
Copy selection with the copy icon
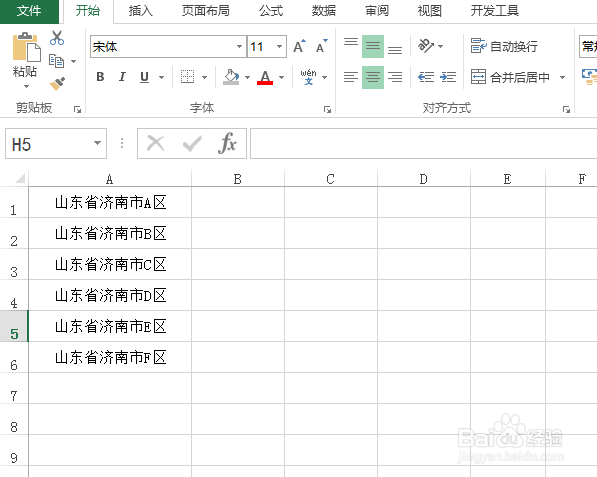pyautogui.click(x=56, y=61)
